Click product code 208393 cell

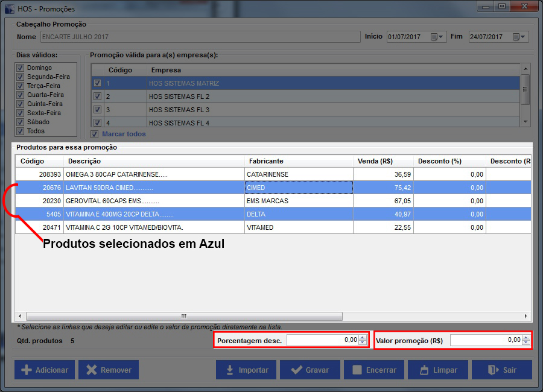pyautogui.click(x=39, y=174)
